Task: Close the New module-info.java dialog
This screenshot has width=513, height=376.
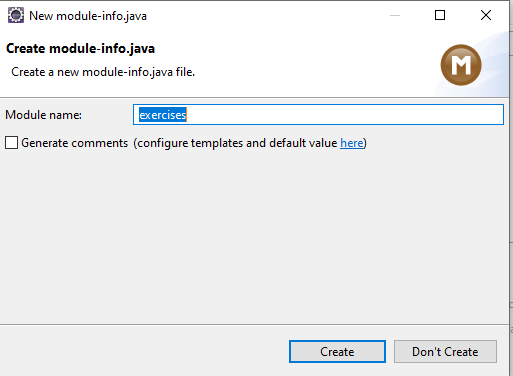Action: (486, 15)
